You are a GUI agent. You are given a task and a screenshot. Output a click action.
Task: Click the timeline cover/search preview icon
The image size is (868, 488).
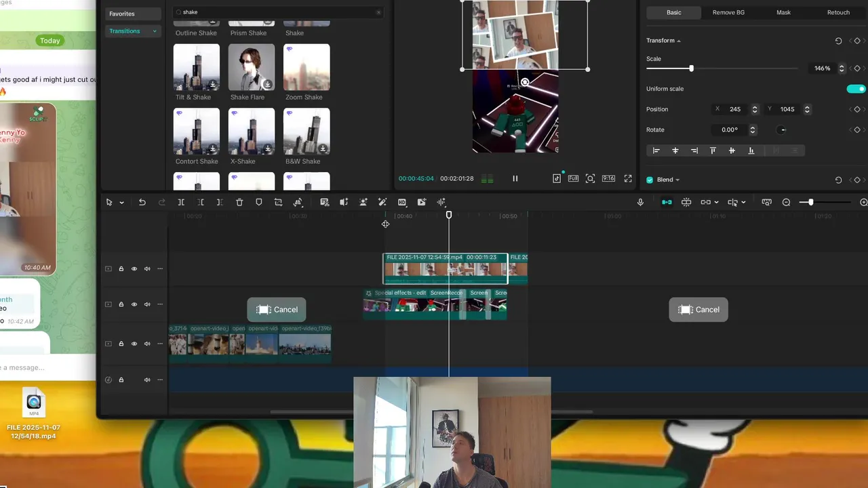[x=767, y=202]
